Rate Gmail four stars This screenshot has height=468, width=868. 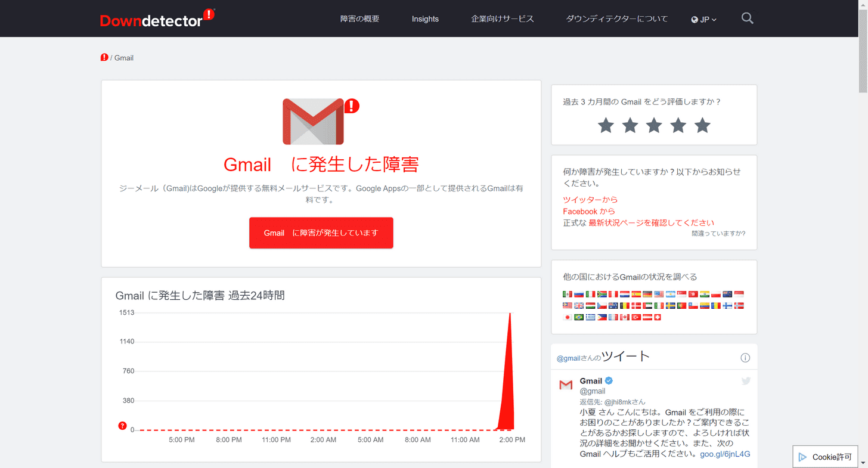(678, 125)
